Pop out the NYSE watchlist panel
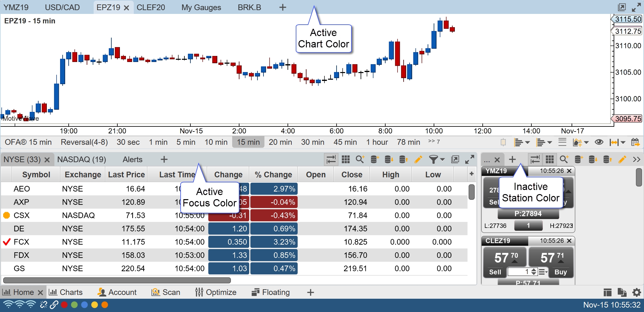 pyautogui.click(x=455, y=159)
